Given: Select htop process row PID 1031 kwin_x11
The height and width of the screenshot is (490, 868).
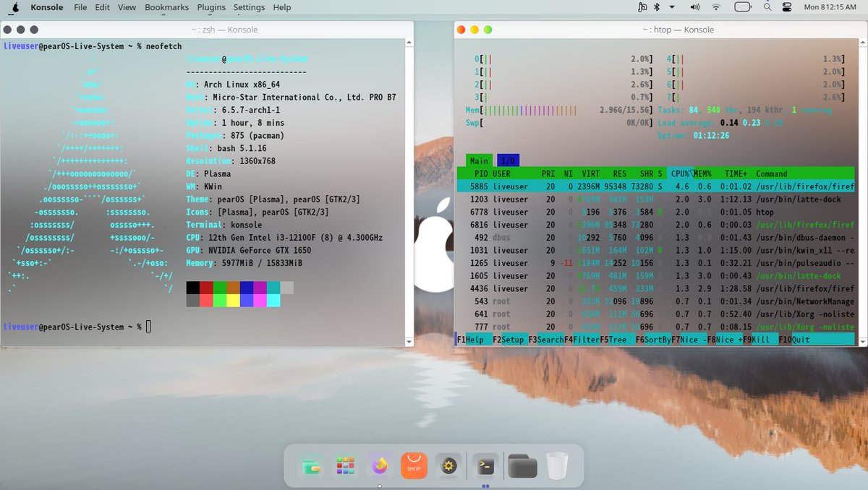Looking at the screenshot, I should point(655,250).
